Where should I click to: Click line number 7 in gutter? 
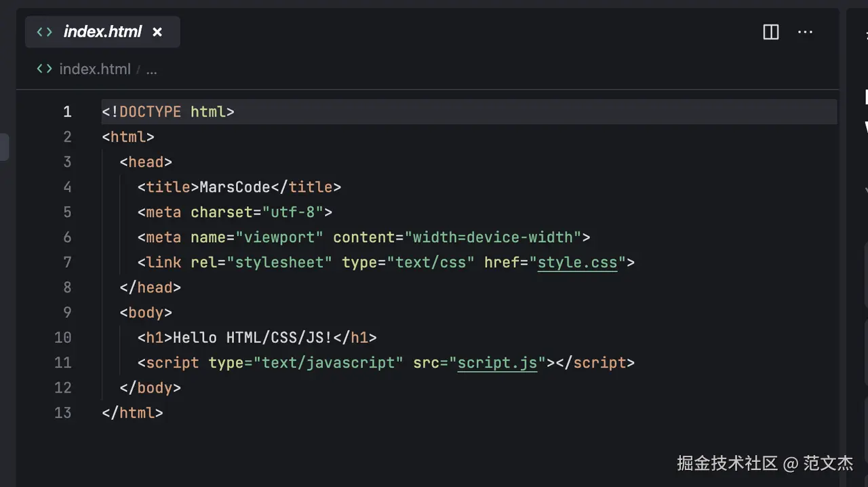tap(66, 262)
